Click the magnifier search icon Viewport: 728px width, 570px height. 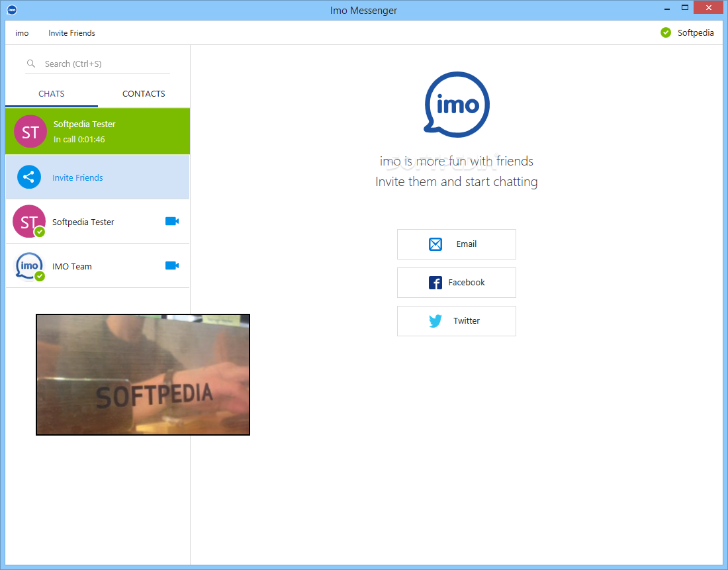point(31,64)
